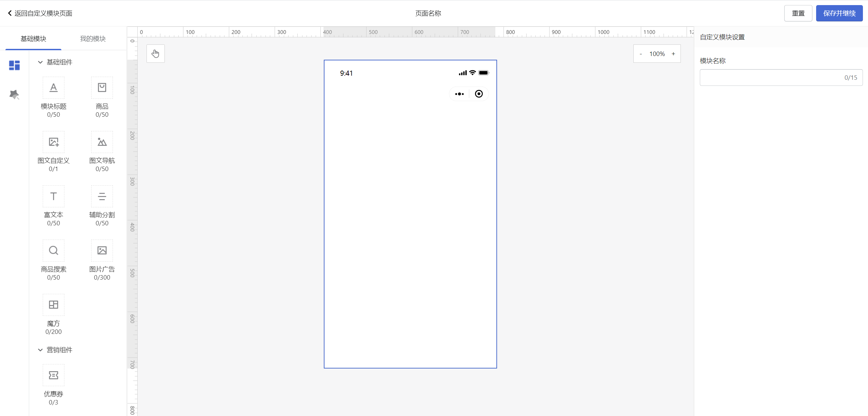The height and width of the screenshot is (416, 868).
Task: Select the 商品搜索 search component
Action: [x=54, y=251]
